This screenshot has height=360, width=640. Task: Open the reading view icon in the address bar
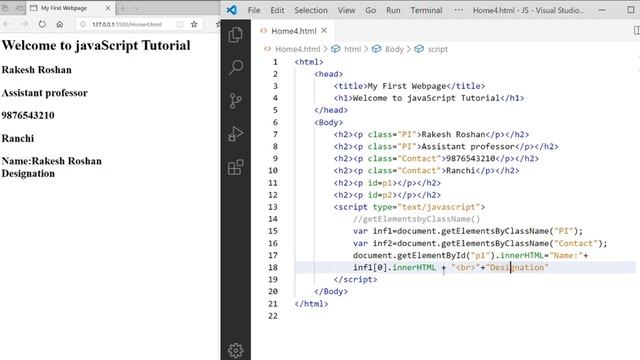(x=180, y=24)
